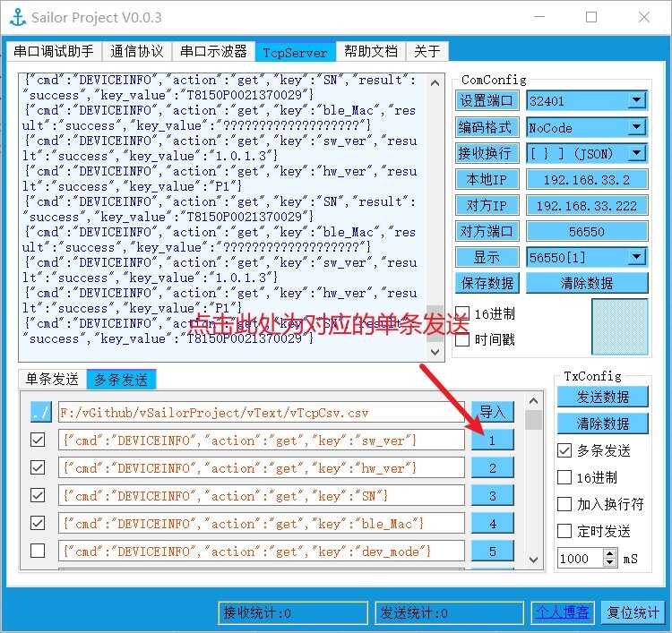This screenshot has width=672, height=633.
Task: Send command with numbered button 3
Action: (493, 496)
